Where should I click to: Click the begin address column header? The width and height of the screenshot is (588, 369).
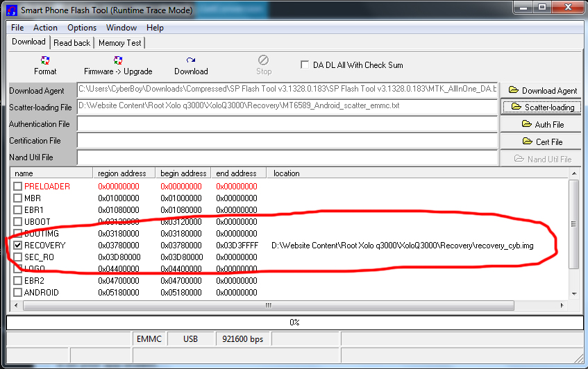(x=183, y=173)
